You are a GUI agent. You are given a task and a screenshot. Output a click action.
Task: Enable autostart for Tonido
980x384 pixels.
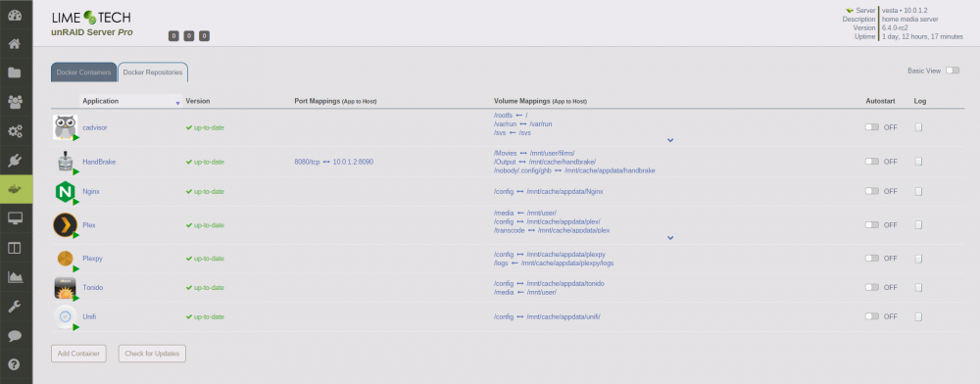coord(872,287)
